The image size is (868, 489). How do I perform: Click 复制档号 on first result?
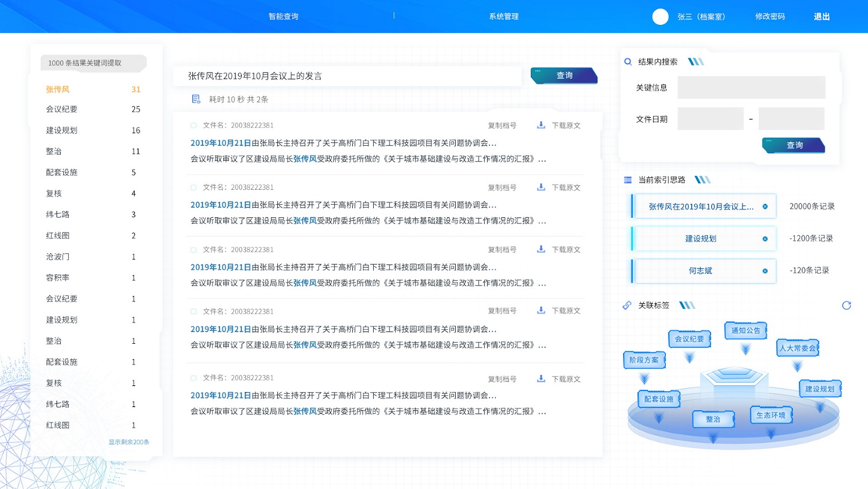tap(502, 126)
